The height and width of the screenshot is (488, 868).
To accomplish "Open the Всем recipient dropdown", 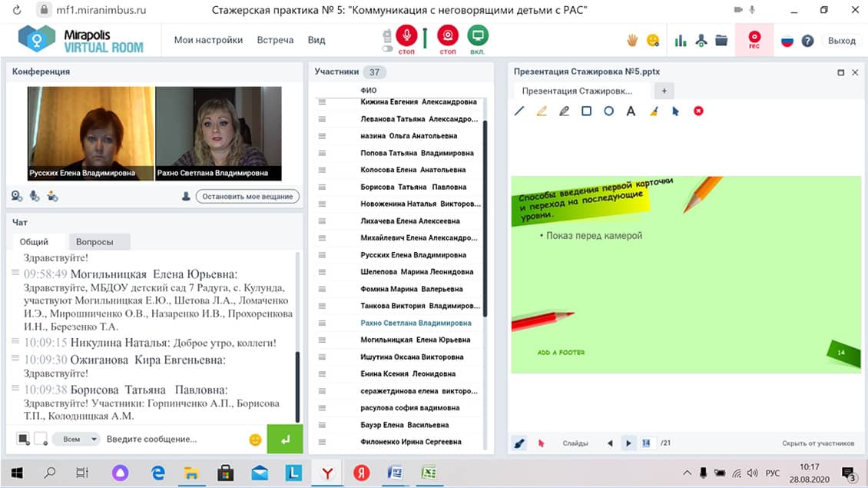I will (76, 439).
